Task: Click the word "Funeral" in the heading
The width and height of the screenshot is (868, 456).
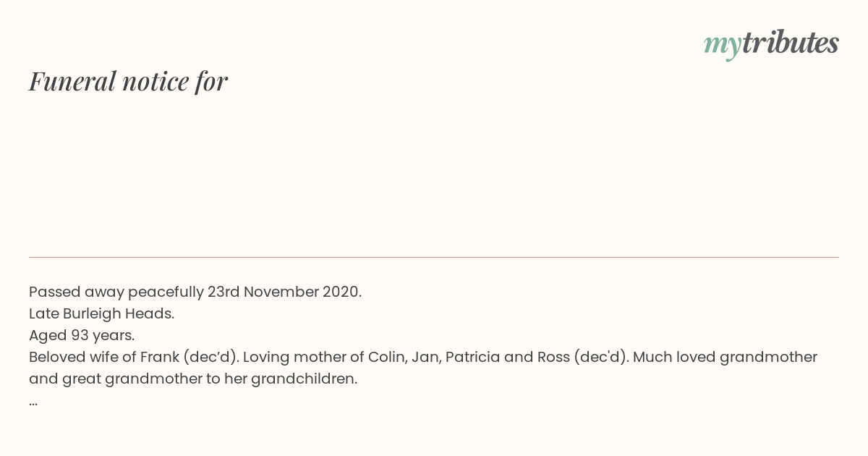Action: pos(72,81)
